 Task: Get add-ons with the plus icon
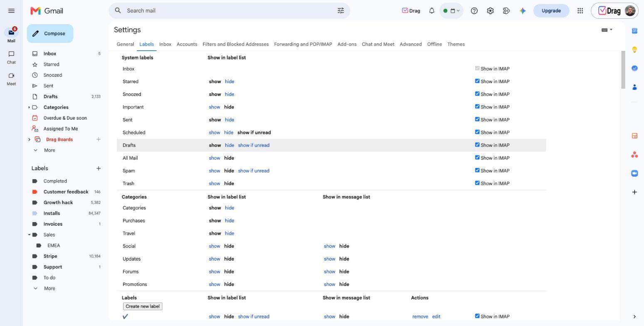pos(634,192)
